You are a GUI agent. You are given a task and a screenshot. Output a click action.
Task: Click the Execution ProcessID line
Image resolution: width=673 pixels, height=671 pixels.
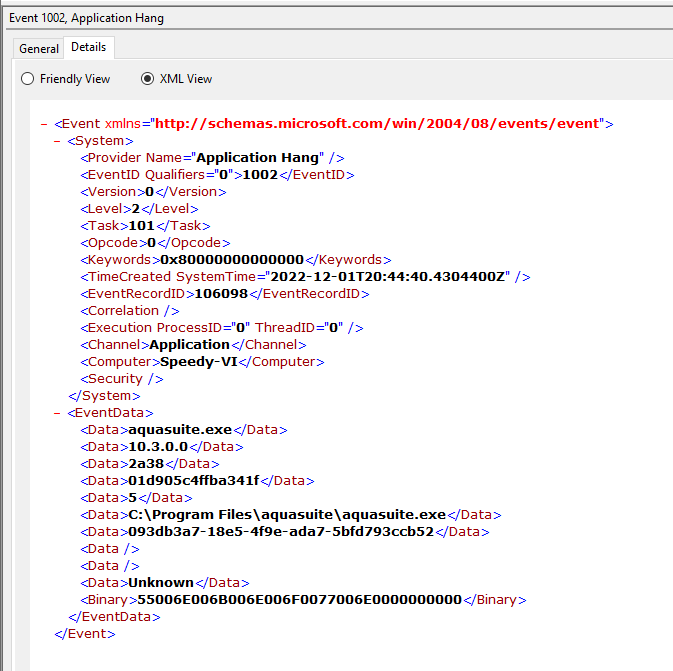pos(221,328)
